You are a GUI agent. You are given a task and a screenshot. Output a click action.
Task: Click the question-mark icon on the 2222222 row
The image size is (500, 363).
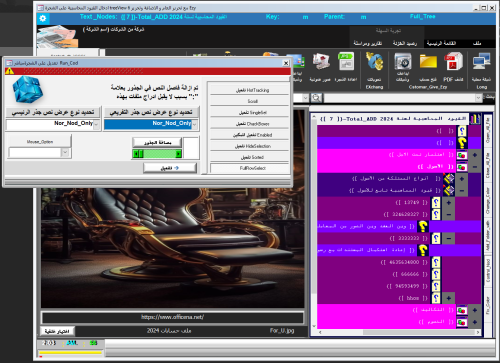tap(436, 238)
